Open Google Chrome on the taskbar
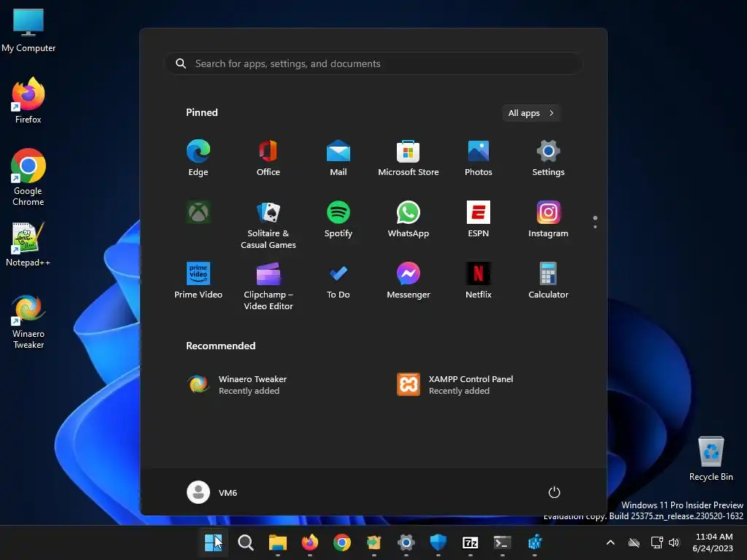 point(341,542)
